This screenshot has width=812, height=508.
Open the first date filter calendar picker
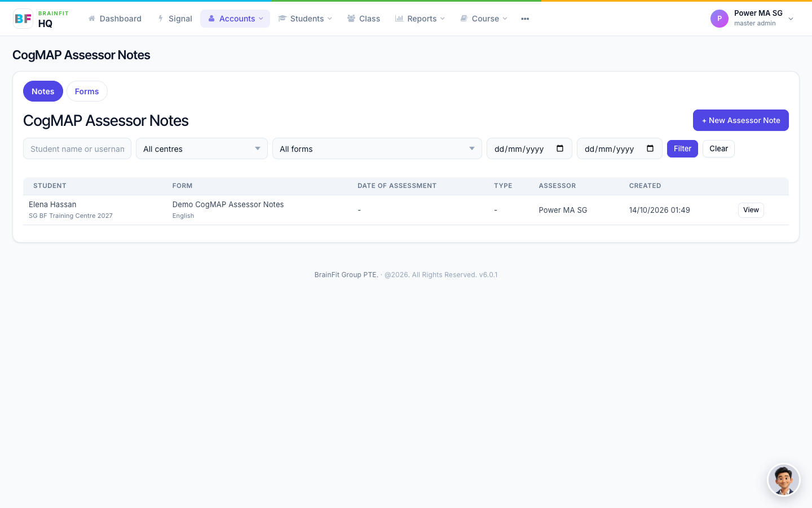click(x=560, y=148)
